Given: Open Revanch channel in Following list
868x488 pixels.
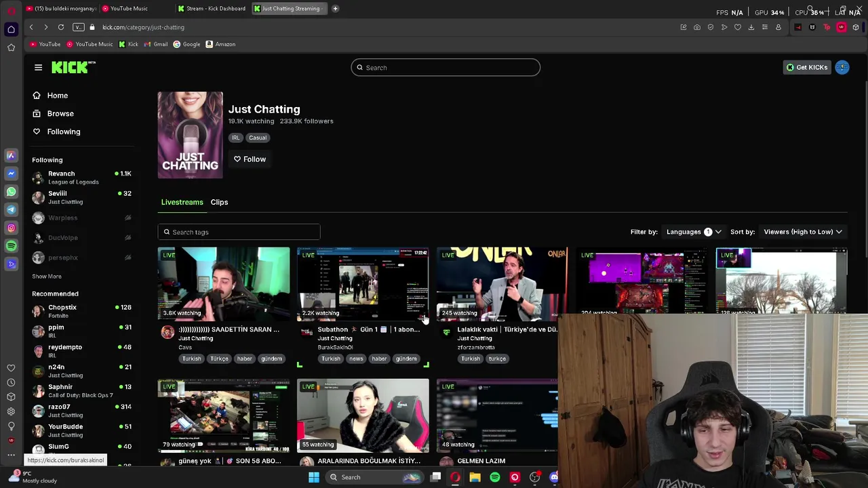Looking at the screenshot, I should point(81,178).
